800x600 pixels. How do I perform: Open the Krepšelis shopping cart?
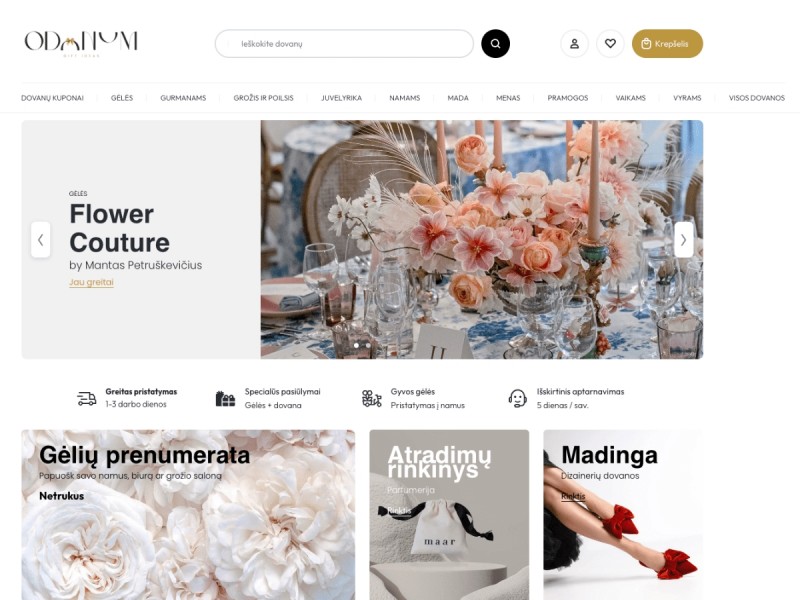click(667, 43)
